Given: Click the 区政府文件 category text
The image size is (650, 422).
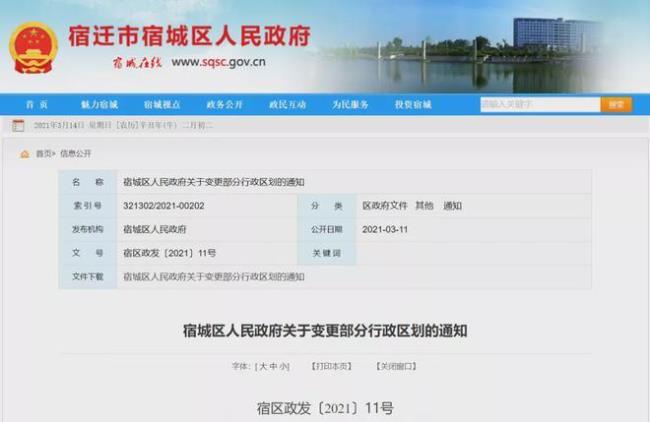Looking at the screenshot, I should point(385,206).
